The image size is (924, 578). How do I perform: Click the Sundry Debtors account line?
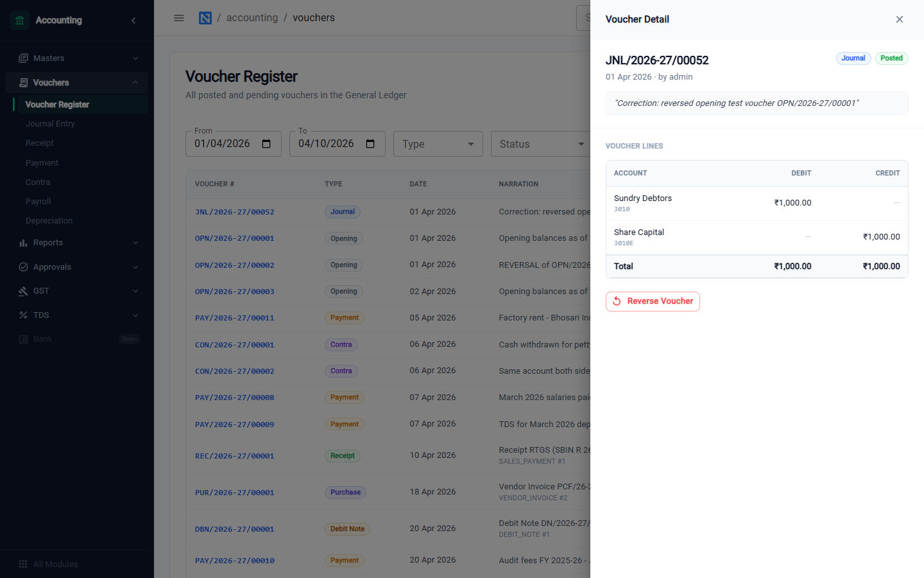tap(757, 204)
